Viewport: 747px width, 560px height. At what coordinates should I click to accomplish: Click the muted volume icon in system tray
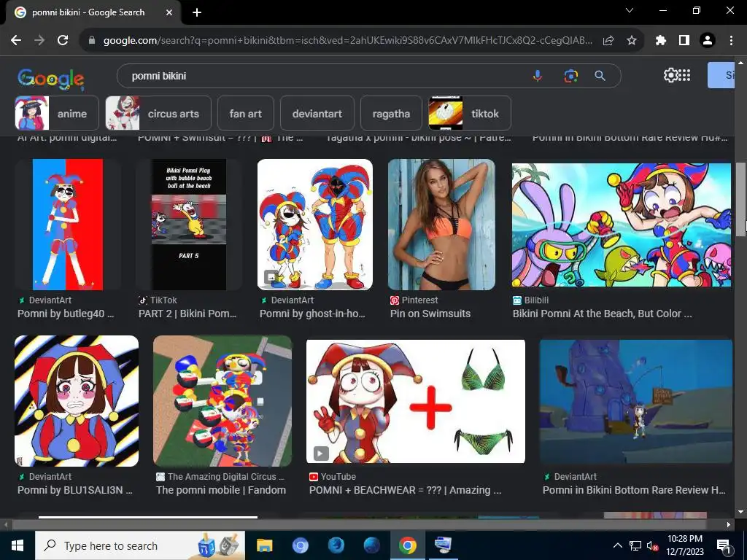(652, 545)
